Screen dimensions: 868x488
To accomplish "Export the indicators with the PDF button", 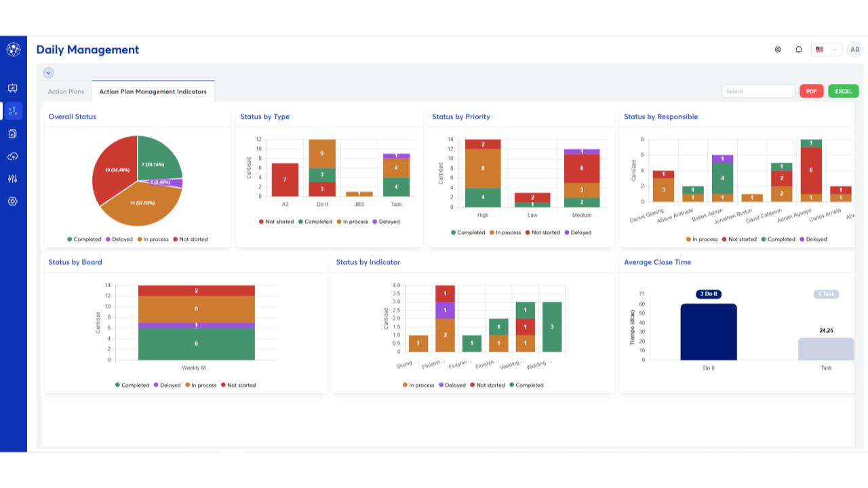I will click(811, 91).
